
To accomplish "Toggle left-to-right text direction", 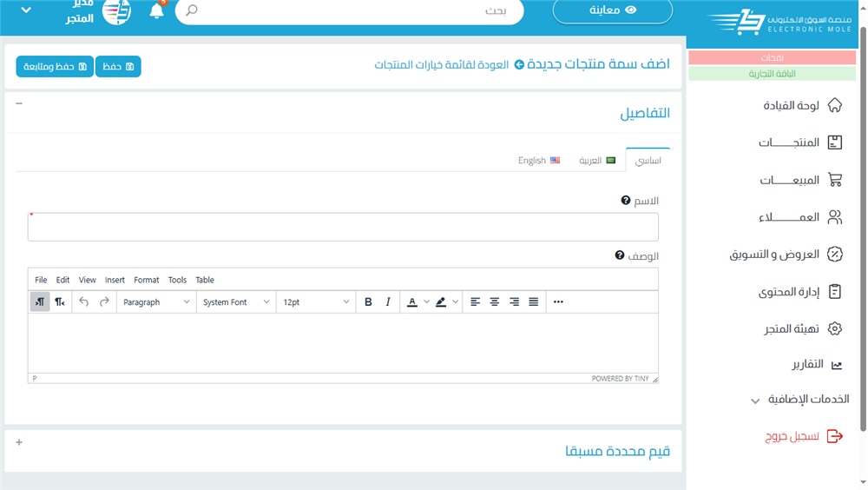I will (x=40, y=302).
